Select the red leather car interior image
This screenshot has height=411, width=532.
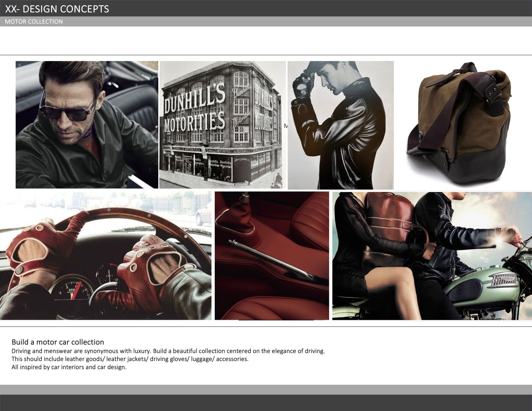click(x=272, y=255)
